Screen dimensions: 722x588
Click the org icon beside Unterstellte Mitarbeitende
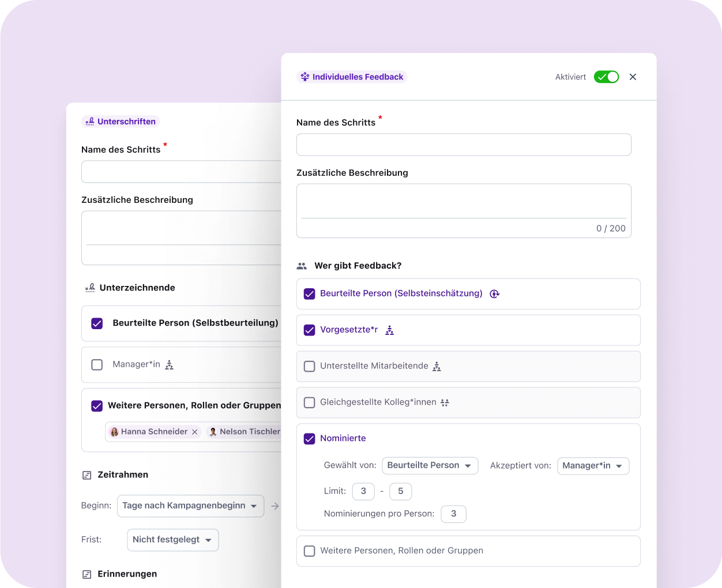[437, 367]
